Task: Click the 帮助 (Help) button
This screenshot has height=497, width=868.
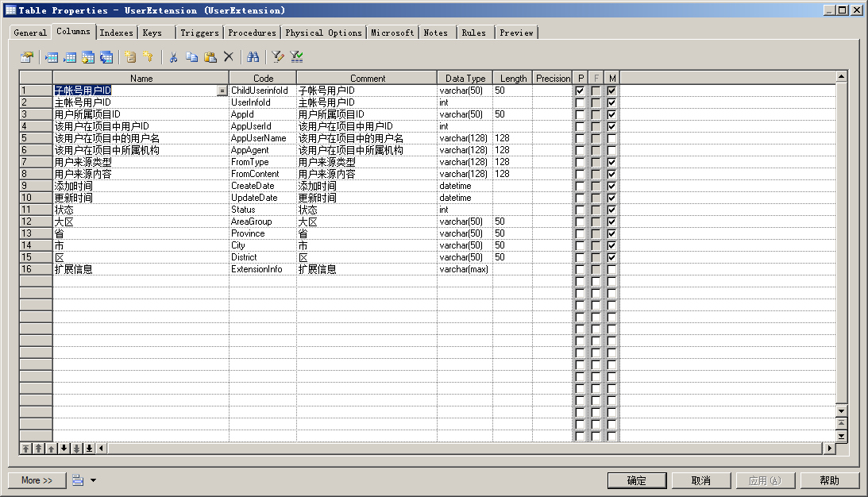Action: point(829,480)
